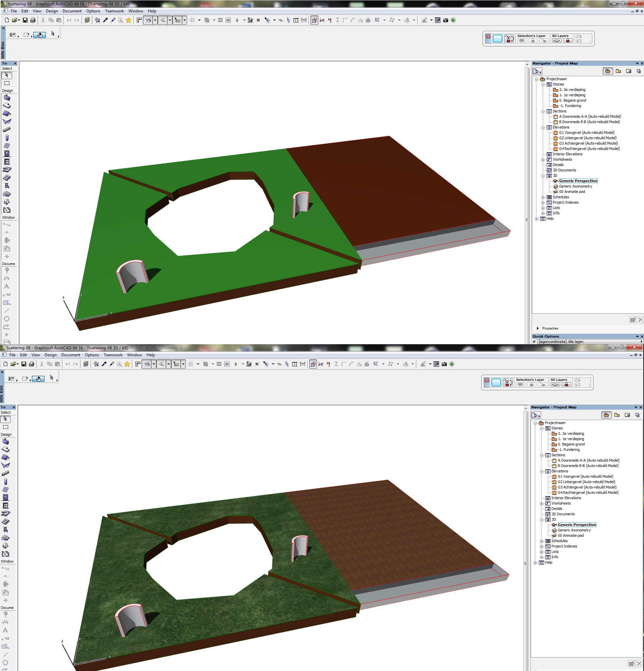Open the Design menu in upper window
Screen dimensions: 644x671
(52, 11)
